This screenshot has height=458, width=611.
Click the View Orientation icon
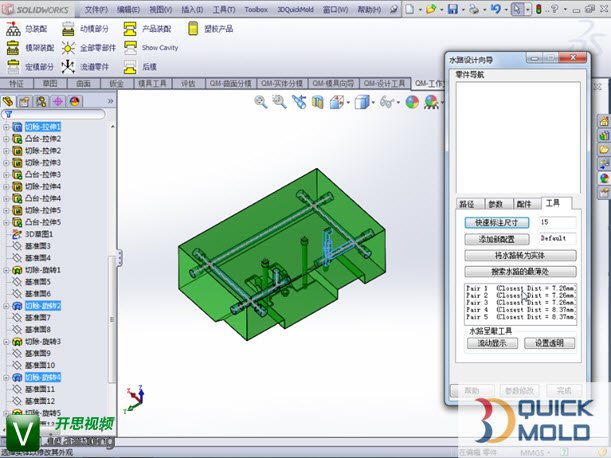(336, 103)
